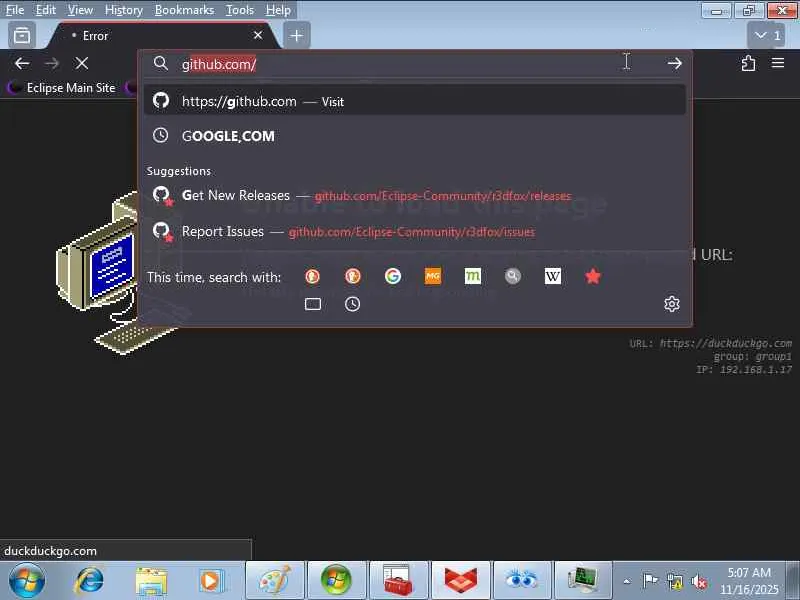Image resolution: width=800 pixels, height=600 pixels.
Task: Open the Edit menu
Action: (x=45, y=10)
